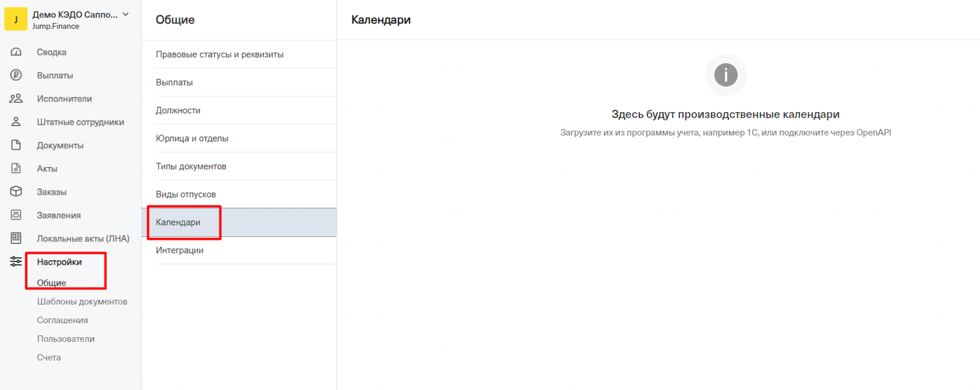980x390 pixels.
Task: Click the Заявления list icon
Action: coord(16,215)
